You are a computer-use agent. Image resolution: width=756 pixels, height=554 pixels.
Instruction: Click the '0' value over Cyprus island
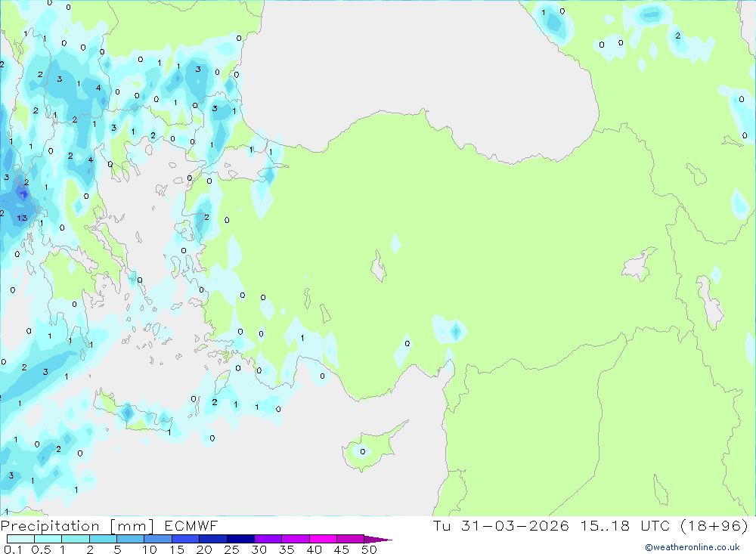click(363, 452)
